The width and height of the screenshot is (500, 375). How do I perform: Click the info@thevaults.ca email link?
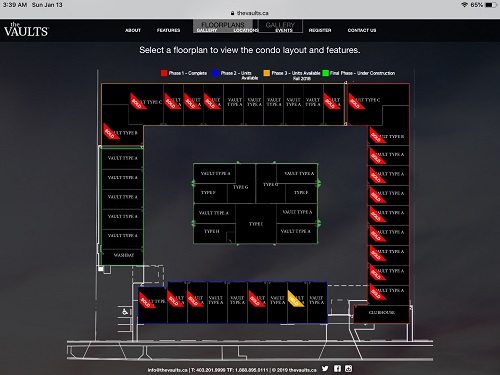[168, 370]
